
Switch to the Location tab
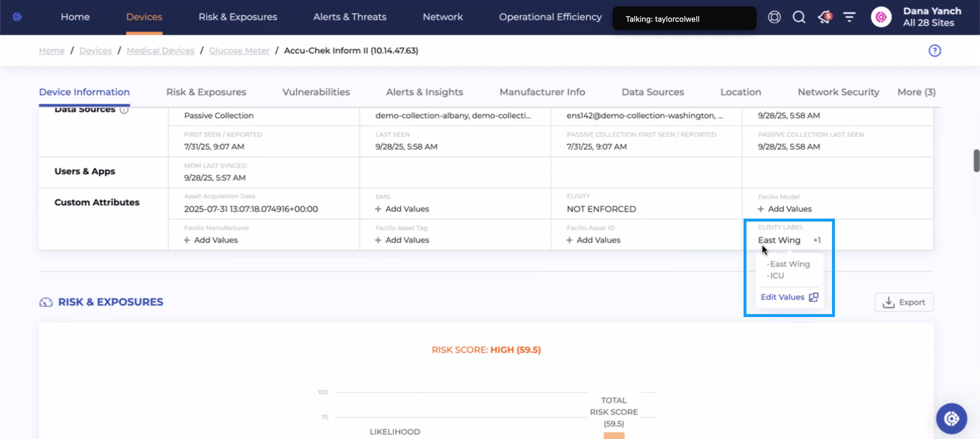click(741, 92)
